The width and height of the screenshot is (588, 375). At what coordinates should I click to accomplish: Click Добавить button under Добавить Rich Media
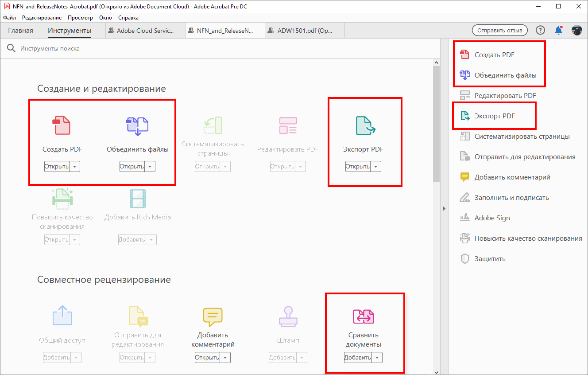132,240
